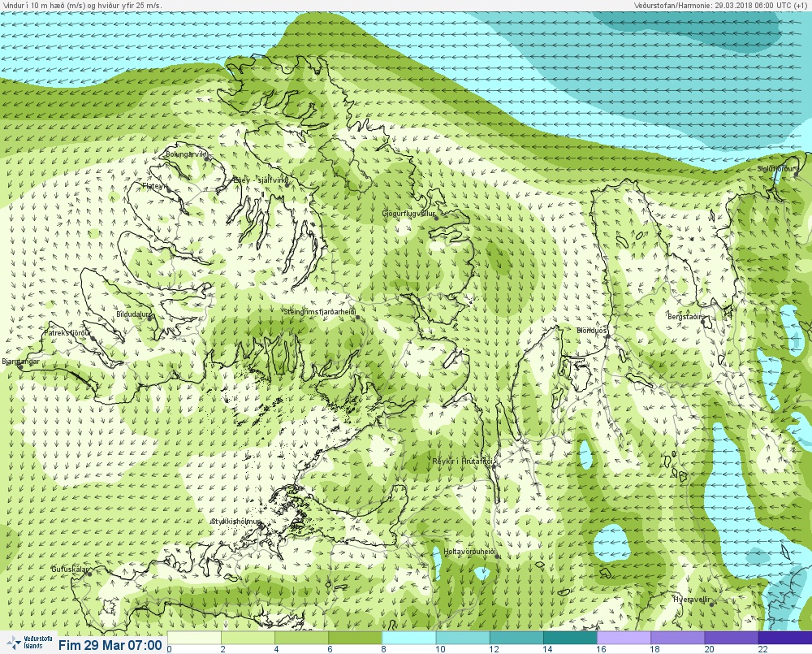Select the 0–2 m/s legend swatch
The image size is (812, 654).
pos(194,638)
